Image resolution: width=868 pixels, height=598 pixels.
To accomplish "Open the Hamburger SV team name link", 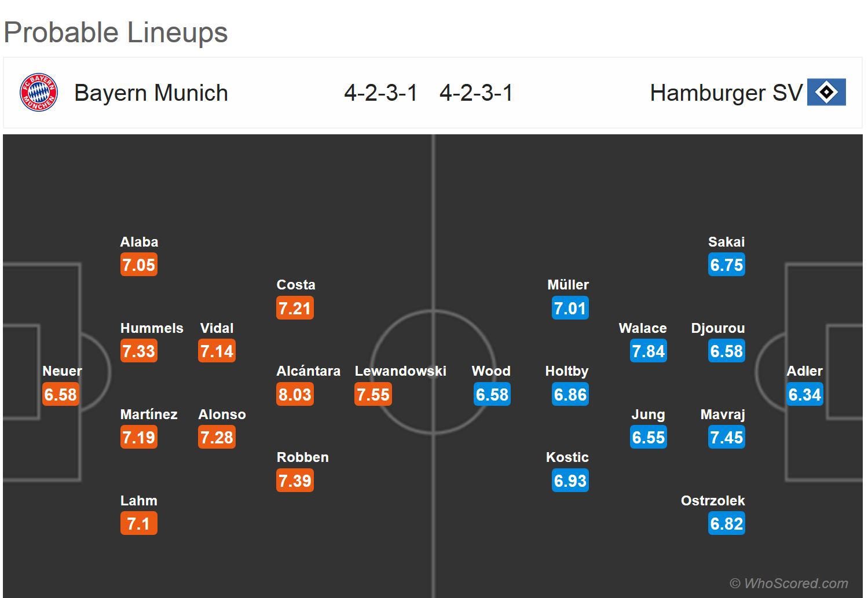I will 726,93.
